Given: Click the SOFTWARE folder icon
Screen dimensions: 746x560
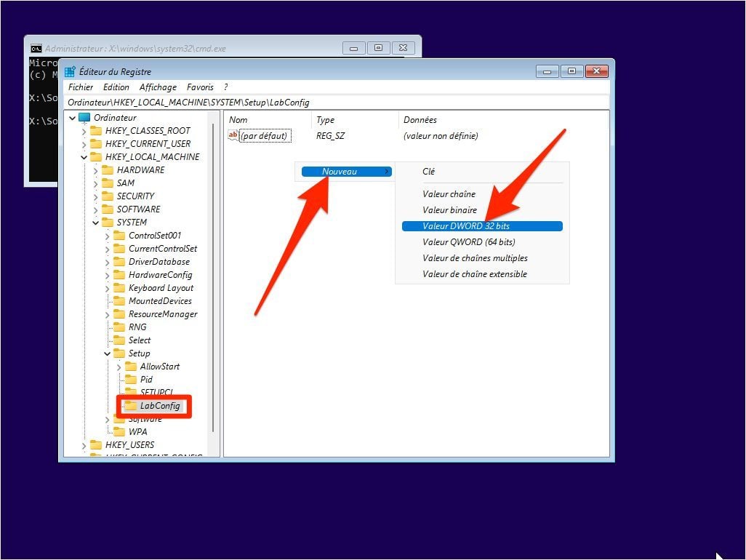Looking at the screenshot, I should coord(108,209).
